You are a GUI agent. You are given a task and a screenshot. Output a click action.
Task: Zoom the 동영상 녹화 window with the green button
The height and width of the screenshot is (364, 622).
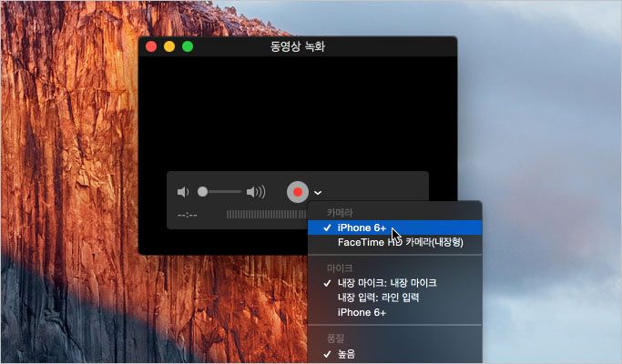tap(188, 46)
